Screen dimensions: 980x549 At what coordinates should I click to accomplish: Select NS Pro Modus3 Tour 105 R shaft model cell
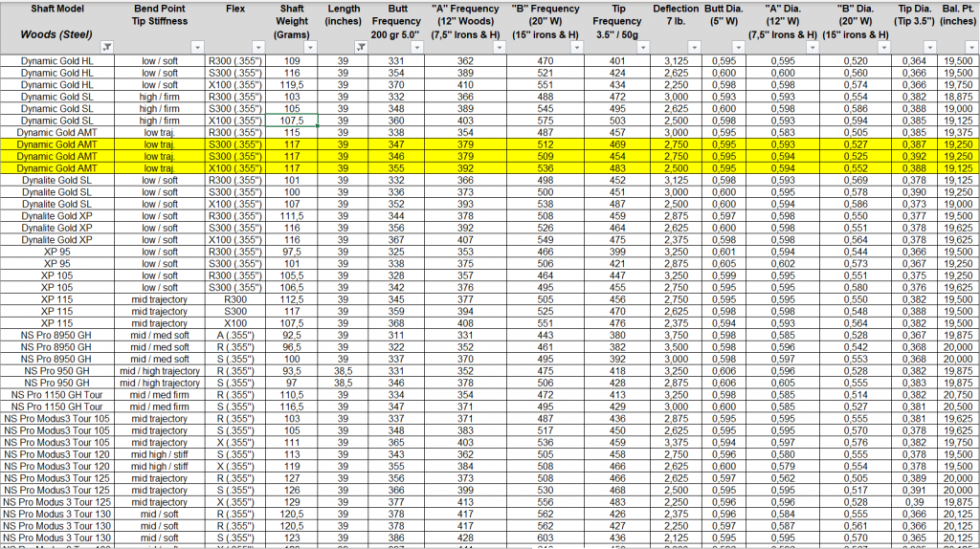[x=56, y=419]
